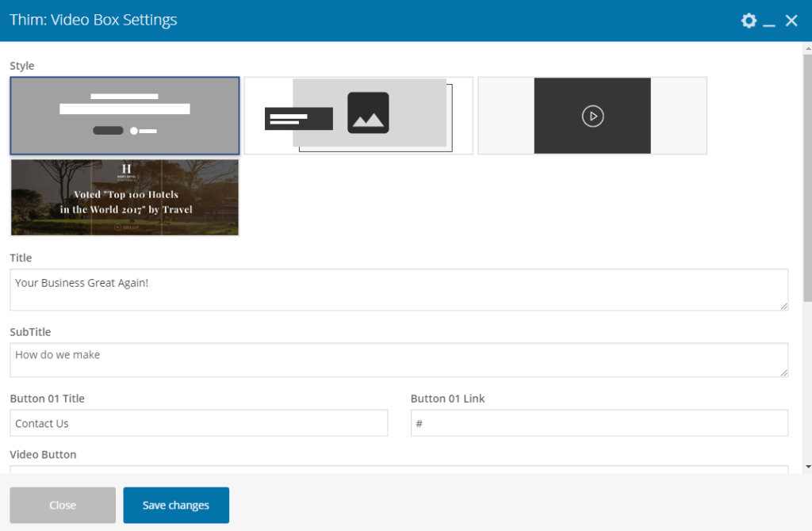Viewport: 812px width, 531px height.
Task: Edit the 'Contact Us' button title field
Action: click(x=198, y=423)
